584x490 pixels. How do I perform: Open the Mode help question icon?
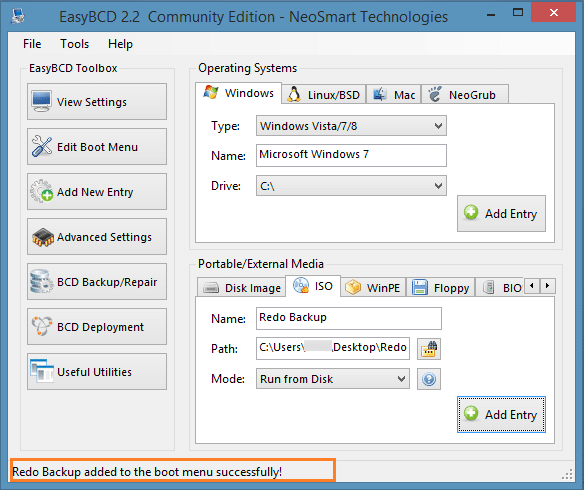pyautogui.click(x=429, y=379)
